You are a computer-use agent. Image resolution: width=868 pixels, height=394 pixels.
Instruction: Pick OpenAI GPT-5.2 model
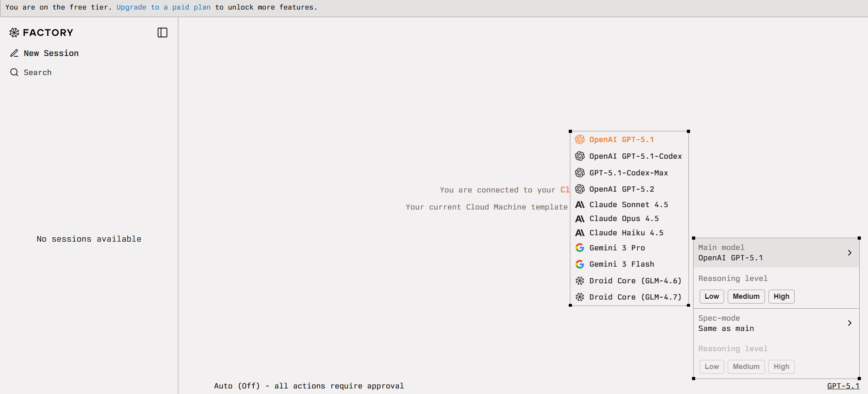coord(629,189)
